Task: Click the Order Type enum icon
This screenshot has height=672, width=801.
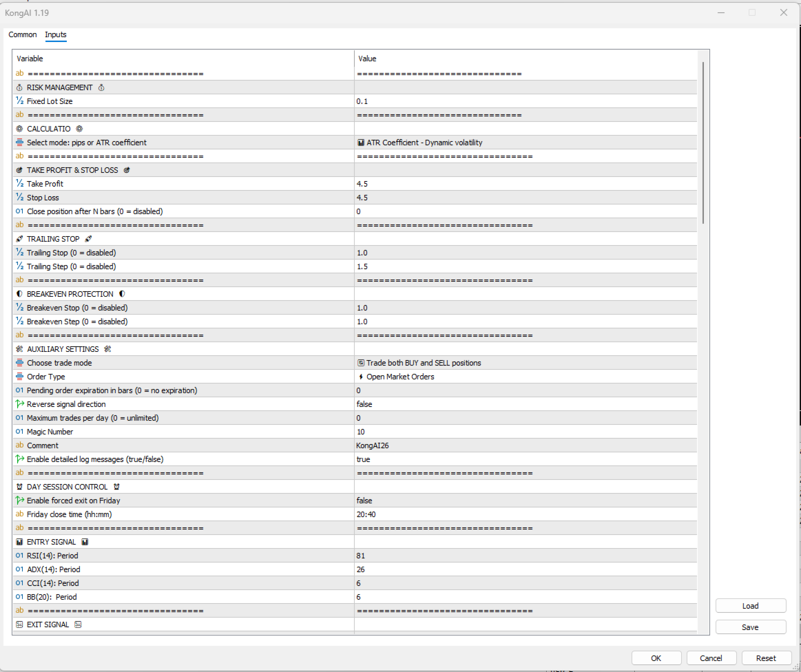Action: point(19,377)
